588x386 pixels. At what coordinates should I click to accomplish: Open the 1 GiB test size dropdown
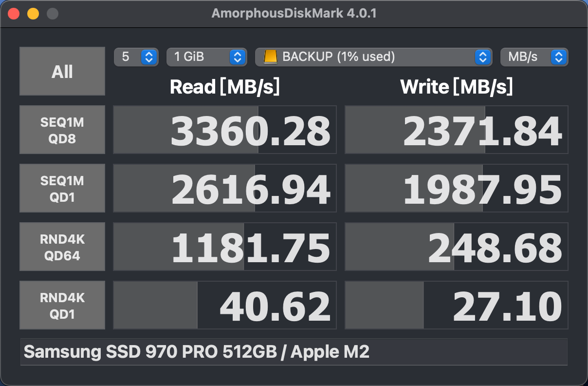point(206,57)
